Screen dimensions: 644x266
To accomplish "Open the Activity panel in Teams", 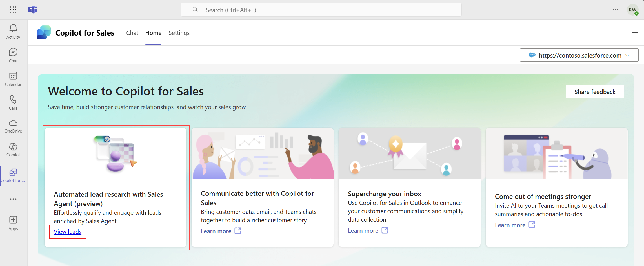I will click(x=13, y=31).
